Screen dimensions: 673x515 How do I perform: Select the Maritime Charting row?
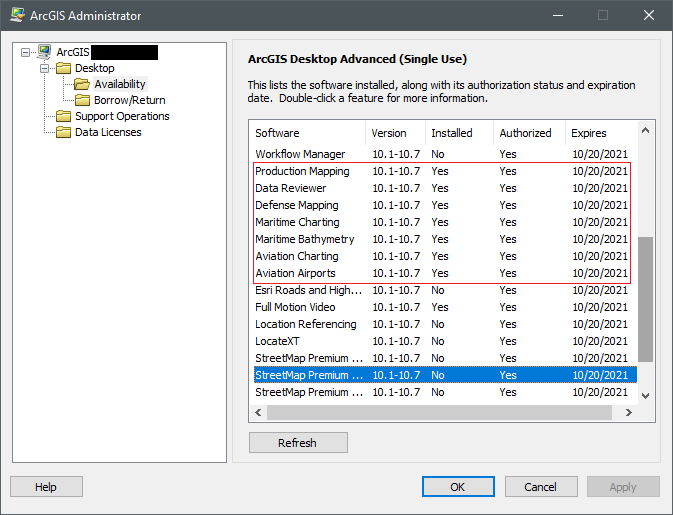tap(443, 222)
